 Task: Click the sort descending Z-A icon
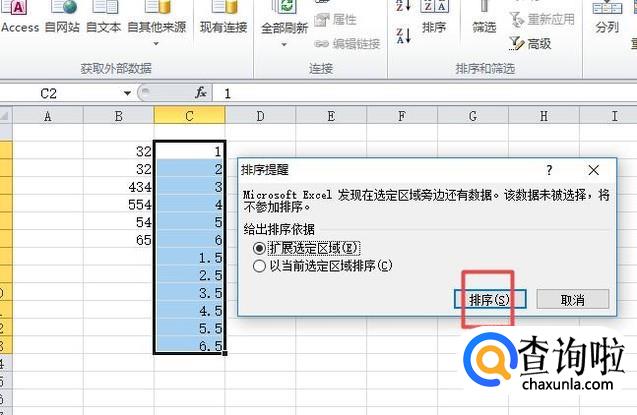click(403, 37)
